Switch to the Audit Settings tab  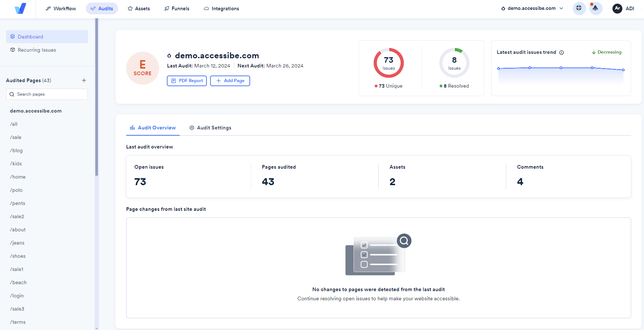point(210,128)
